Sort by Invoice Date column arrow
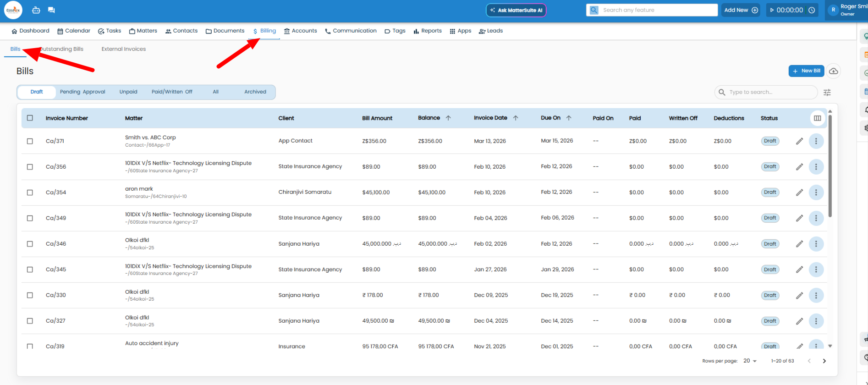This screenshot has height=385, width=868. (x=516, y=118)
